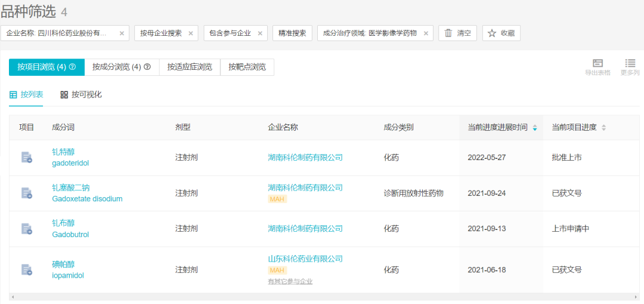Switch to 按项目浏览 (4) tab
Image resolution: width=644 pixels, height=304 pixels.
pyautogui.click(x=47, y=67)
